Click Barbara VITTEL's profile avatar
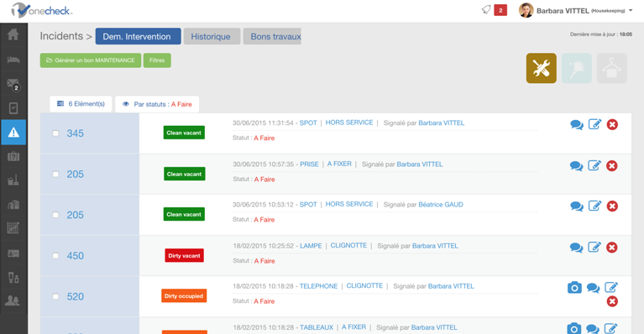 click(x=526, y=10)
